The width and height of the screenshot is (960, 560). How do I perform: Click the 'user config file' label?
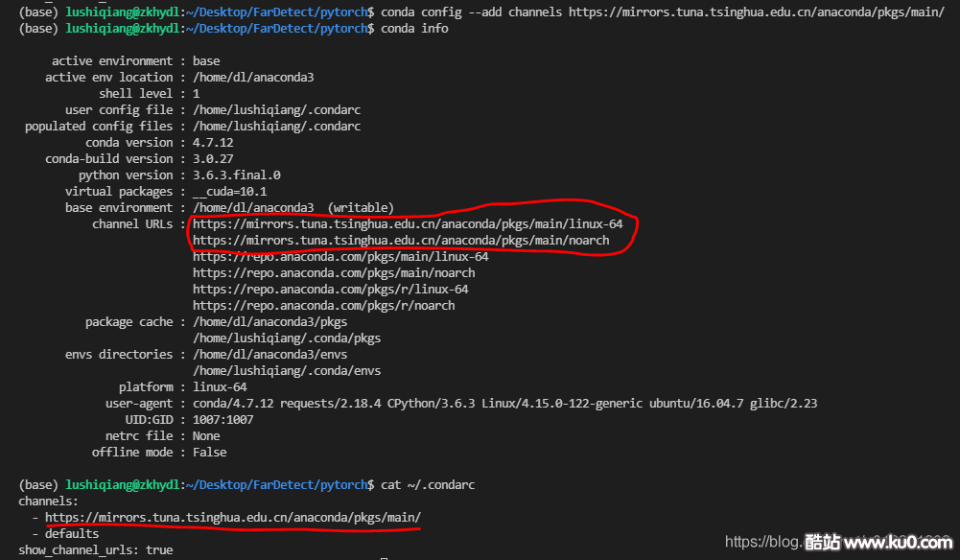click(x=119, y=110)
